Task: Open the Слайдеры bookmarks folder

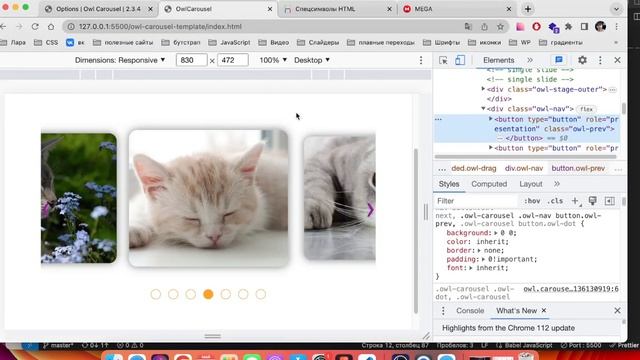Action: point(318,42)
